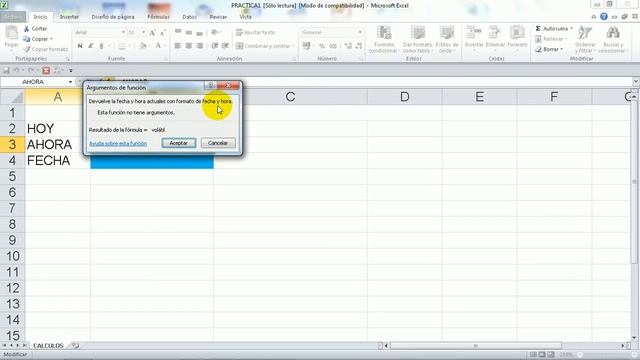Open the General number format dropdown
The height and width of the screenshot is (360, 640).
click(x=360, y=32)
